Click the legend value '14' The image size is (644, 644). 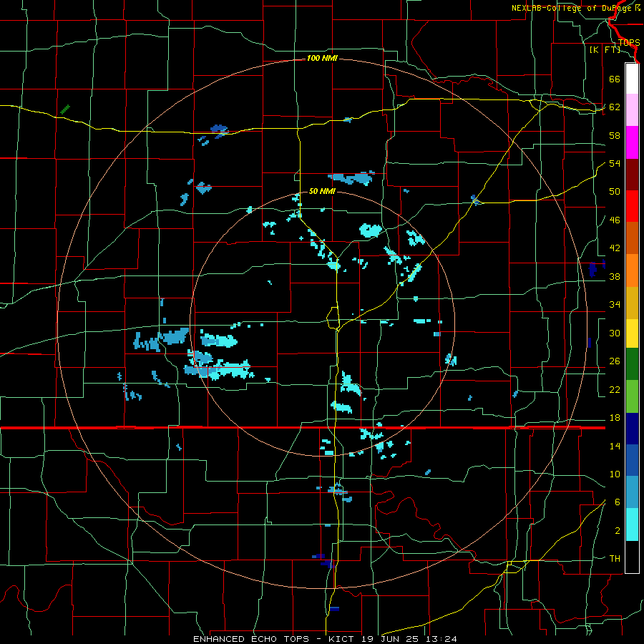615,446
